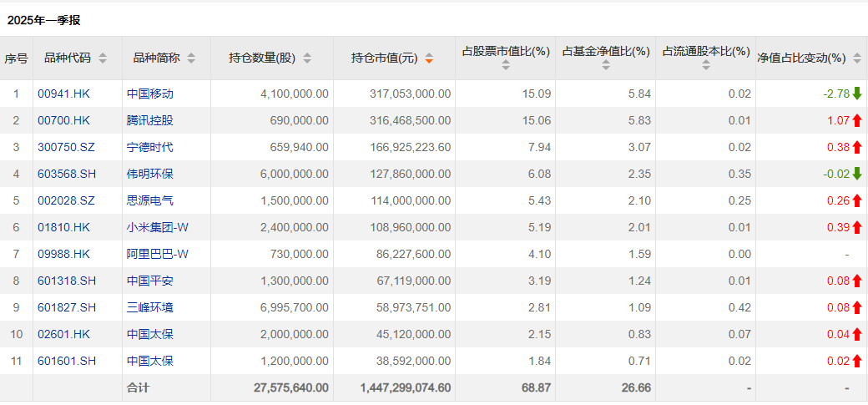Sort table by 持仓数量(股) arrows
The image size is (868, 405).
pos(307,58)
